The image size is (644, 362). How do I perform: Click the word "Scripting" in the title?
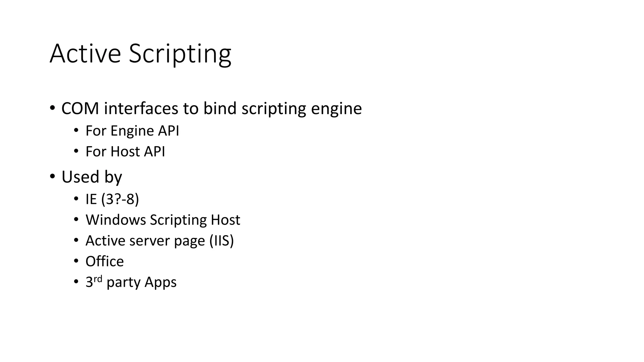point(180,54)
